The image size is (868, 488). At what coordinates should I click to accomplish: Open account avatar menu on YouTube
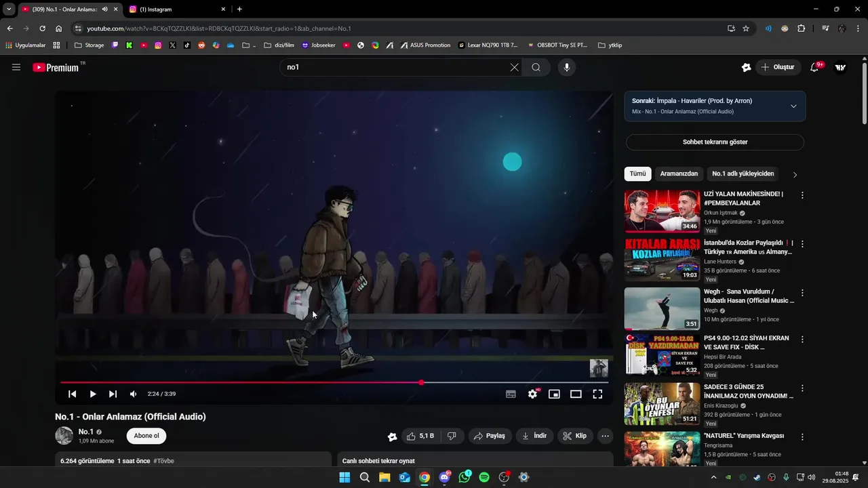point(840,67)
